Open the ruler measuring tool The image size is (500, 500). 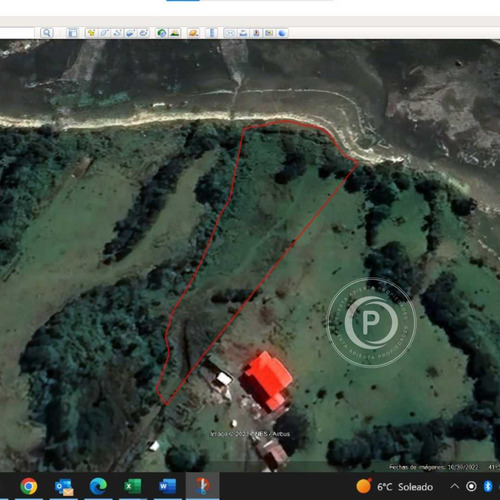point(212,33)
